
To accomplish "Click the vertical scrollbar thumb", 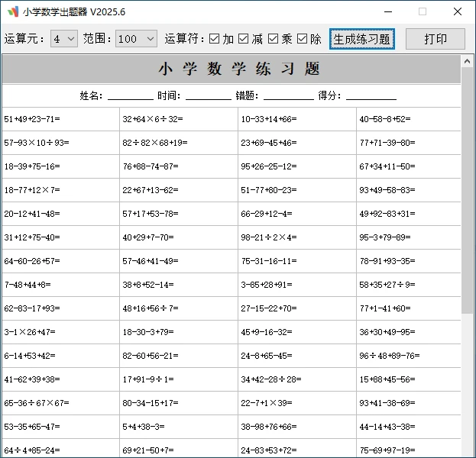I will 468,191.
